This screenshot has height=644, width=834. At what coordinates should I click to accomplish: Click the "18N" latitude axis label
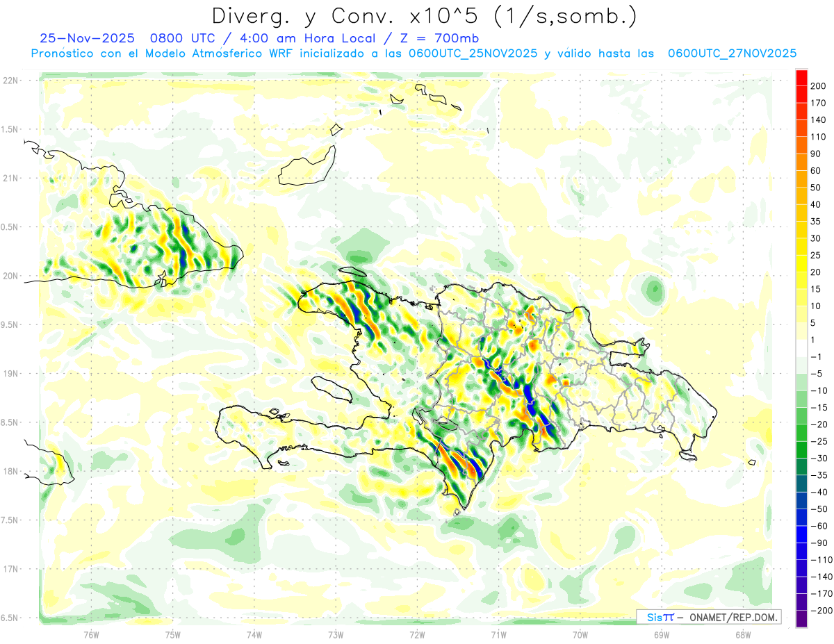[10, 471]
